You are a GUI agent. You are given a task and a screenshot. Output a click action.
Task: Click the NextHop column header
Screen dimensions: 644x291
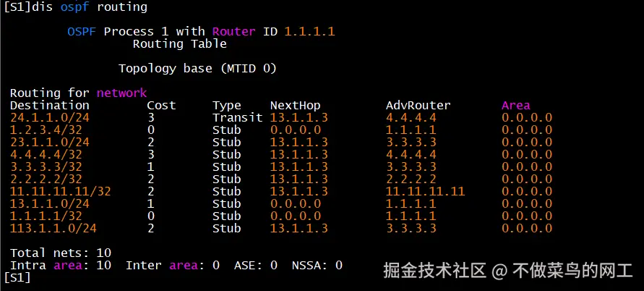(x=295, y=105)
